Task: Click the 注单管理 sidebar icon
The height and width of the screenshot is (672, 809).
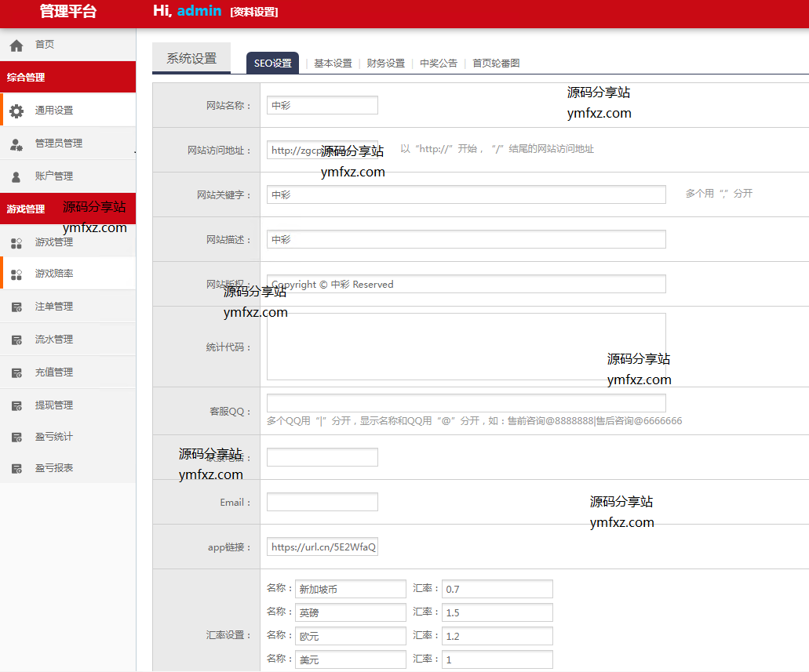Action: tap(16, 307)
